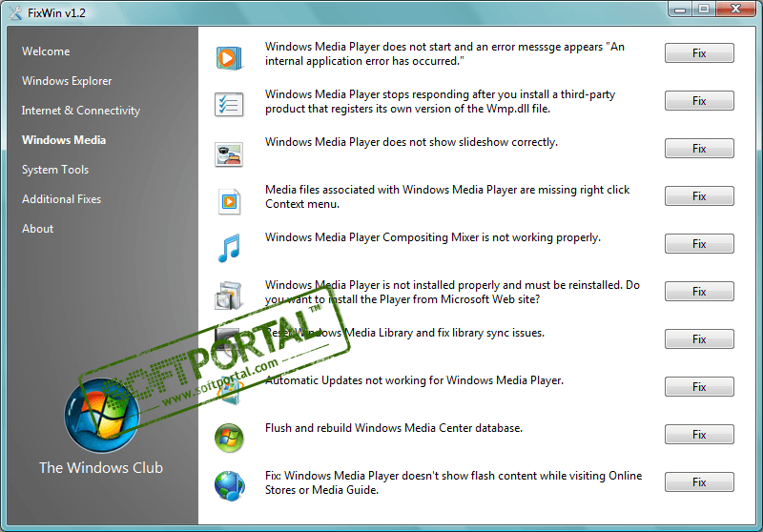Fix flash content in Online Stores
The height and width of the screenshot is (532, 763).
coord(699,481)
